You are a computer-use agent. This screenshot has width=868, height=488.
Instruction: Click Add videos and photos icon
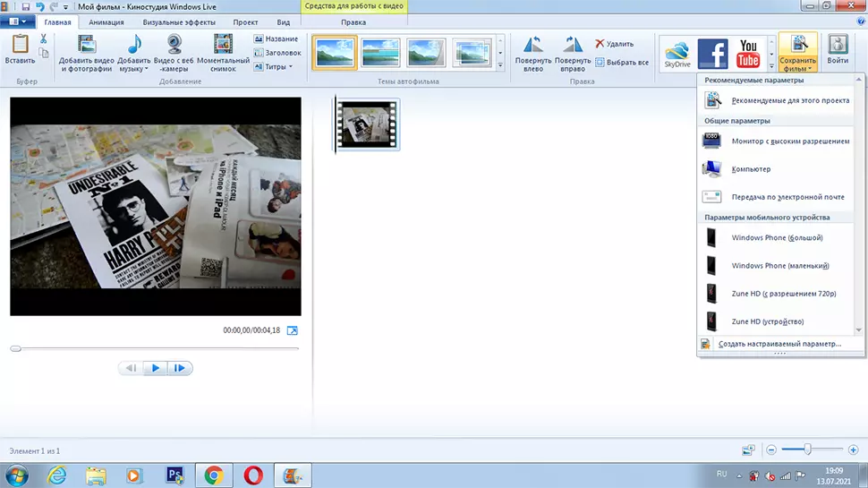(86, 45)
